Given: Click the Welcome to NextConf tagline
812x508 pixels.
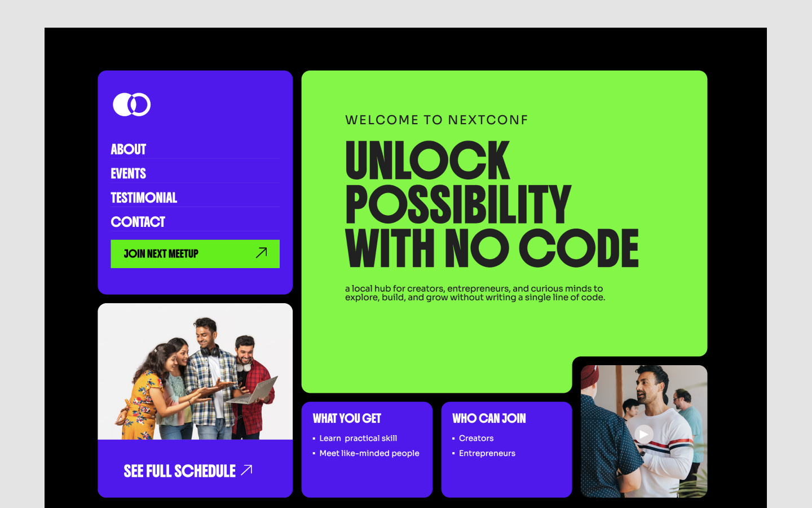Looking at the screenshot, I should pyautogui.click(x=436, y=120).
